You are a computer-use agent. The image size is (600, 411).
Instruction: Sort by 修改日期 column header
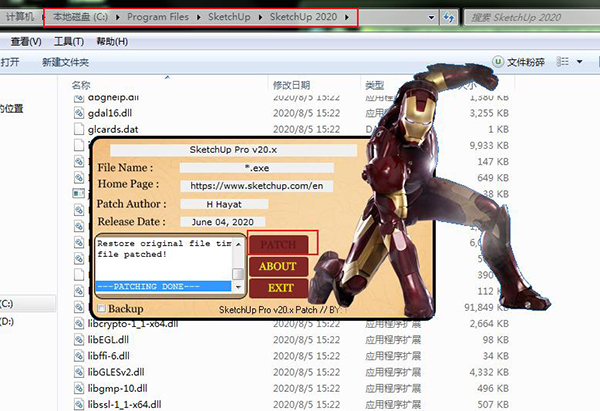click(291, 85)
